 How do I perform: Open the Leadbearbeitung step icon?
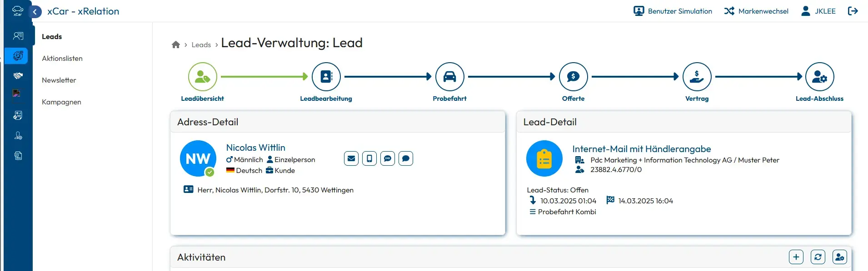coord(326,77)
